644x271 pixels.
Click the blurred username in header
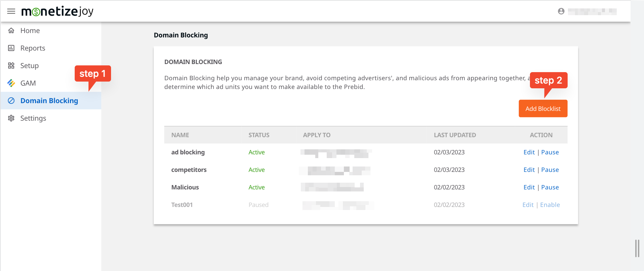coord(592,11)
